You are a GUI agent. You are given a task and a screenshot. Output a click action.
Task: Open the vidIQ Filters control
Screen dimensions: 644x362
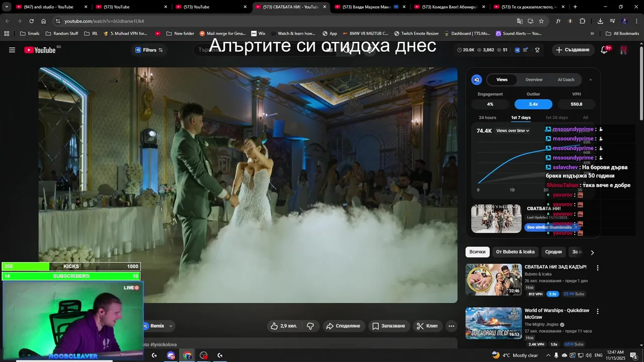click(149, 50)
